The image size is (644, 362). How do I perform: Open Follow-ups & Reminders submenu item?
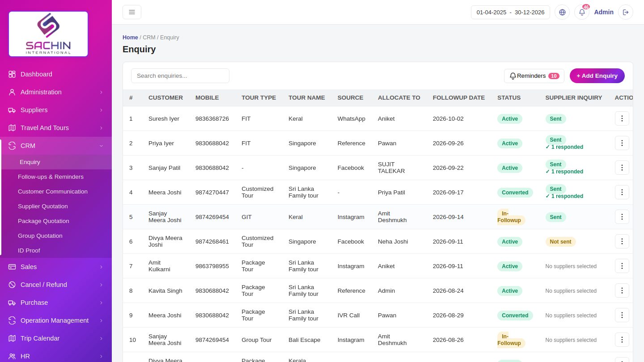click(56, 177)
